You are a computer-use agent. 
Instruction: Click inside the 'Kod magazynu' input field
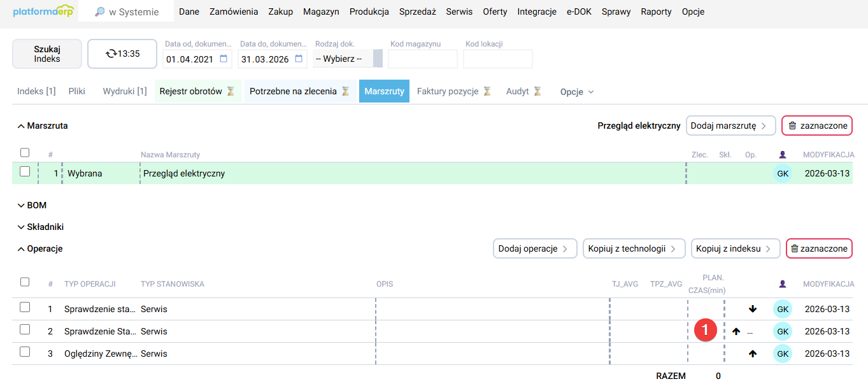point(422,58)
